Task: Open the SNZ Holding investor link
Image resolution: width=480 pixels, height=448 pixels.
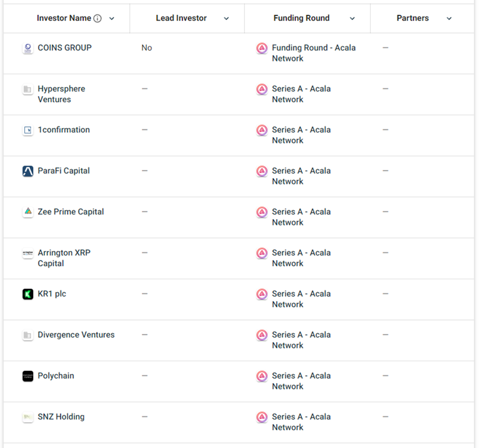Action: click(61, 417)
